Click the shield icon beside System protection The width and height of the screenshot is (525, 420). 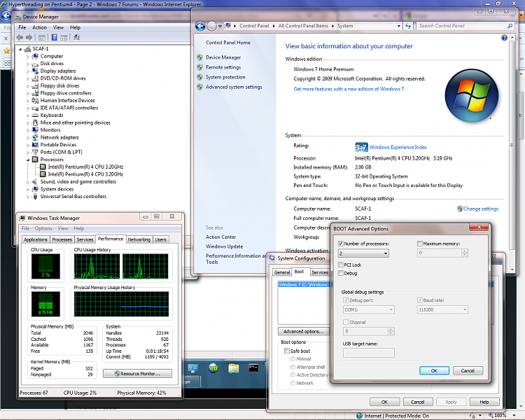(200, 77)
